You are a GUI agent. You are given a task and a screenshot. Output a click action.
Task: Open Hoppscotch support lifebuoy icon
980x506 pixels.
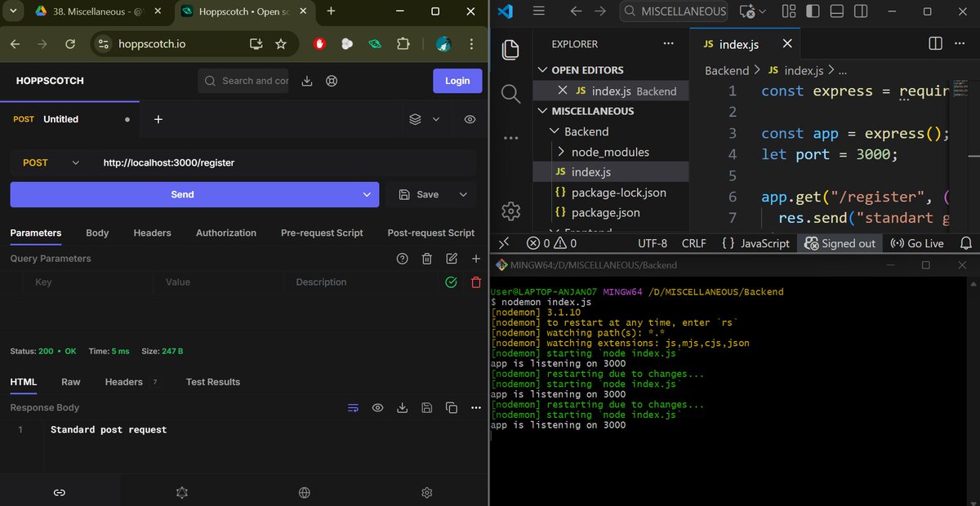tap(332, 81)
